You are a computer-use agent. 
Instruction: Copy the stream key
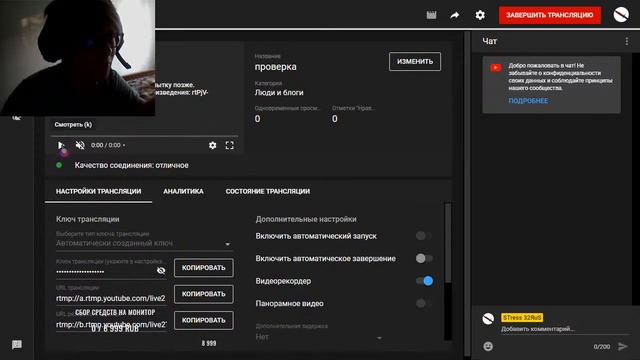coord(204,268)
